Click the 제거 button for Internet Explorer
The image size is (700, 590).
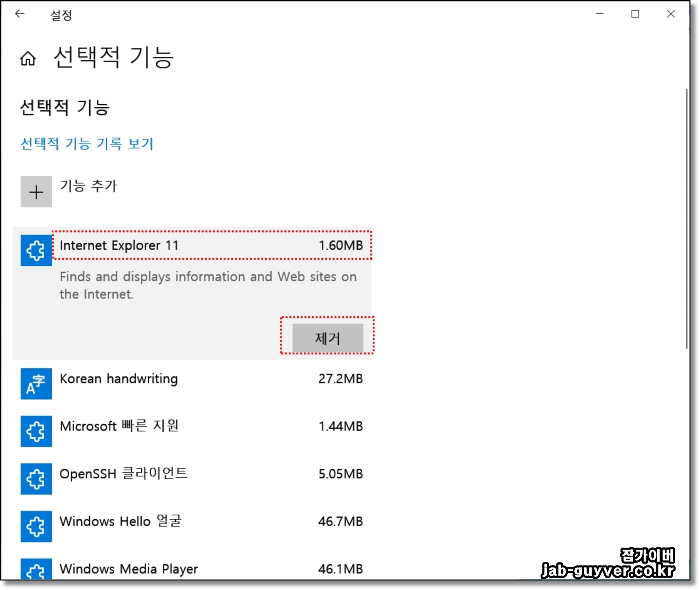(x=328, y=338)
